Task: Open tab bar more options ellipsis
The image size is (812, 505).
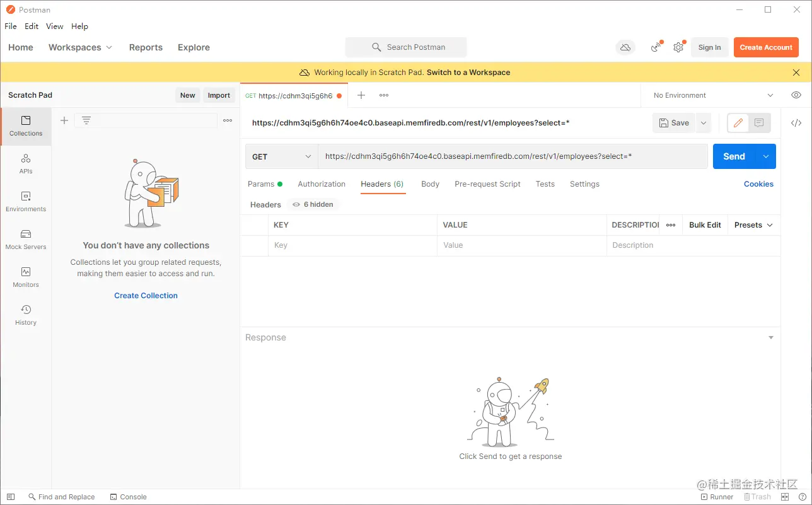Action: pyautogui.click(x=384, y=95)
